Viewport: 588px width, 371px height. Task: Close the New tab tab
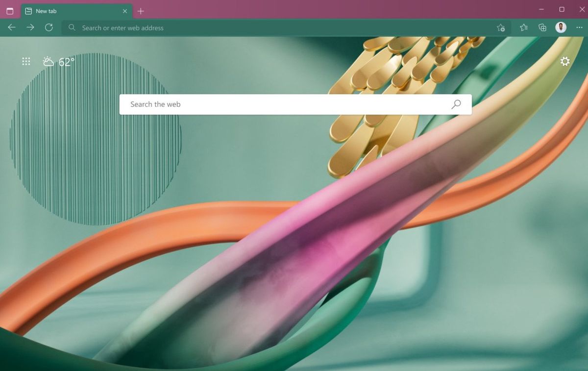point(125,11)
